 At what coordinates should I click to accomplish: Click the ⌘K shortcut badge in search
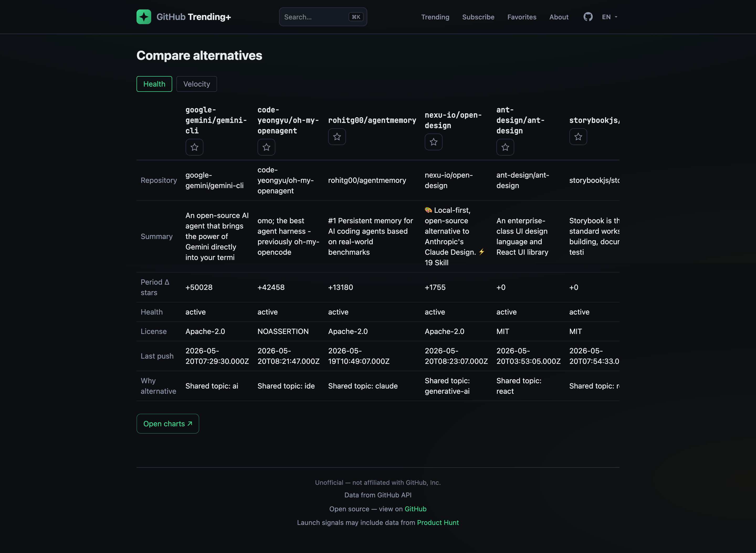[356, 17]
